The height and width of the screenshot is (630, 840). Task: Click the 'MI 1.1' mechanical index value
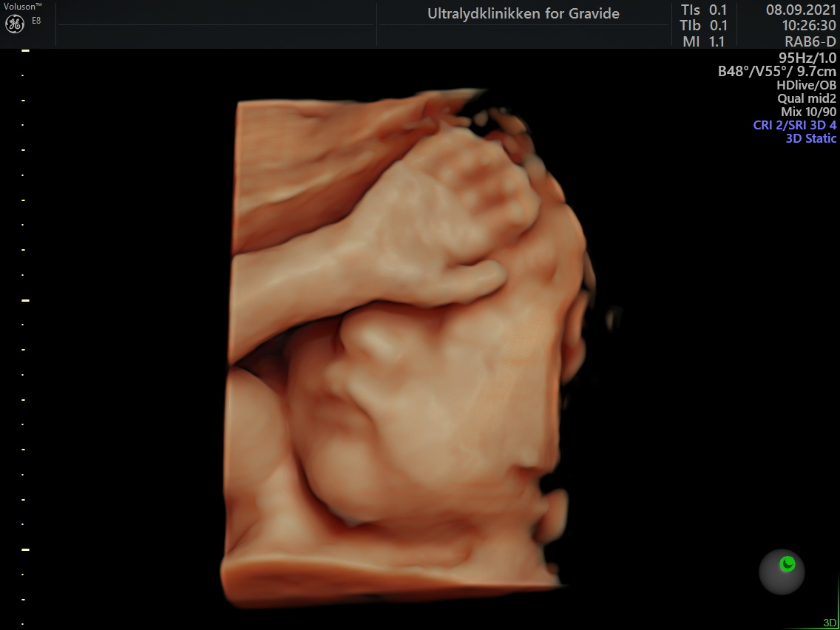[703, 41]
